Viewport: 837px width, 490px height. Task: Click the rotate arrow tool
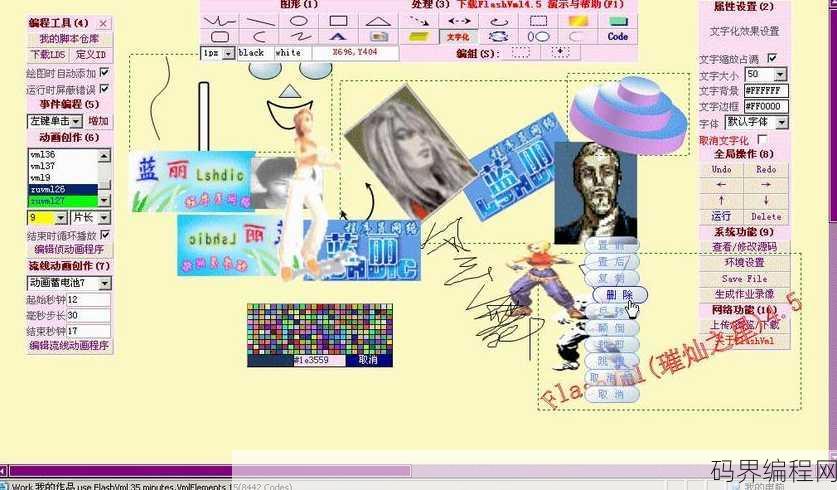coord(499,21)
